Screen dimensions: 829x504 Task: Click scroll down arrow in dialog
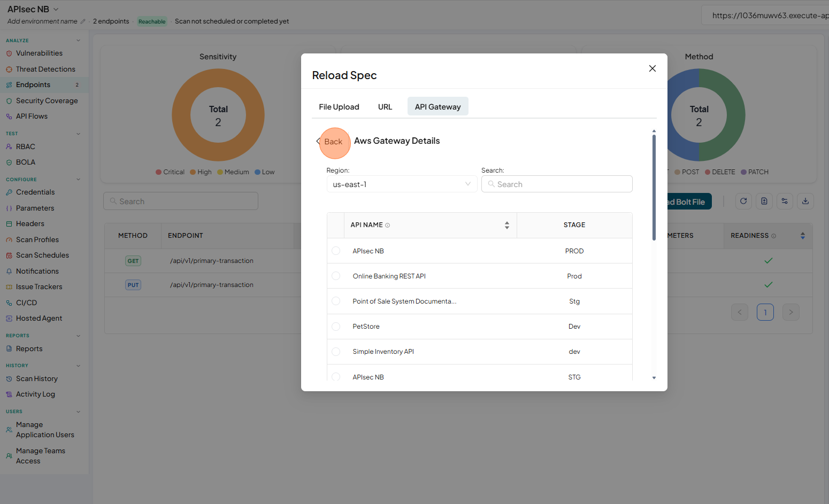654,378
